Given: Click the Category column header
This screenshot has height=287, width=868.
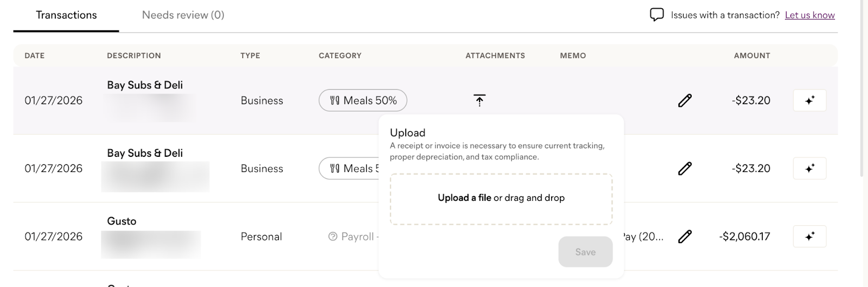Looking at the screenshot, I should [x=340, y=55].
